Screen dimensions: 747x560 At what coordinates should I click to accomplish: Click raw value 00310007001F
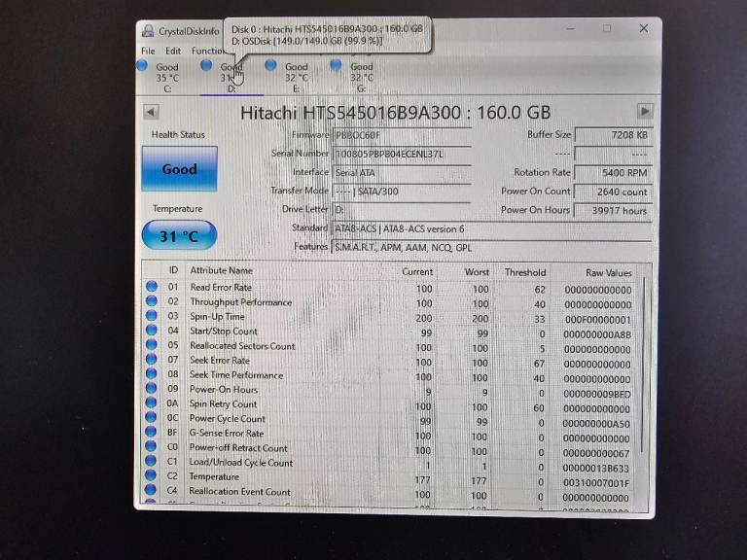(596, 483)
